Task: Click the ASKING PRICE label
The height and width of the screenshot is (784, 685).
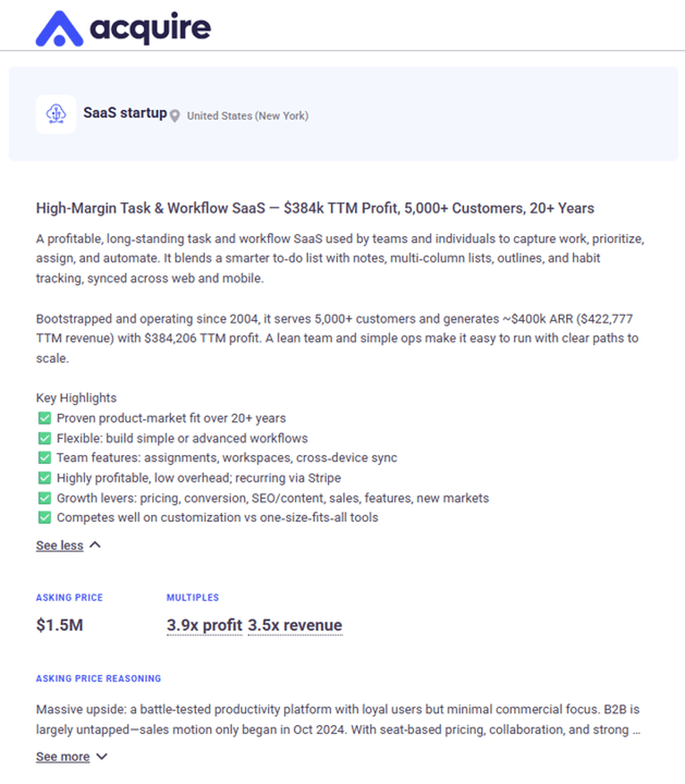Action: (x=69, y=597)
